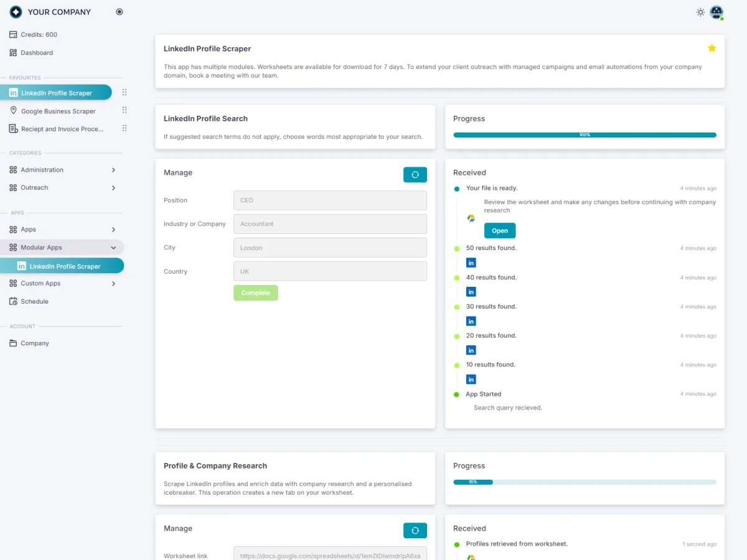This screenshot has width=747, height=560.
Task: Click the Search query recieved text
Action: [508, 408]
